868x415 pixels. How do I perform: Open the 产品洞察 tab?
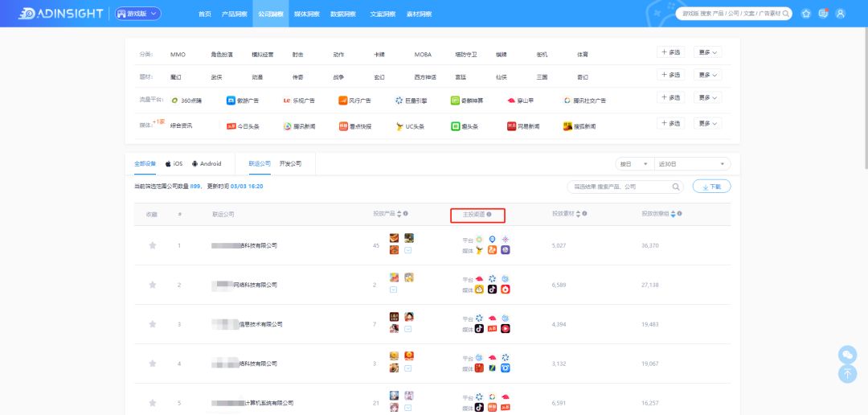click(234, 14)
